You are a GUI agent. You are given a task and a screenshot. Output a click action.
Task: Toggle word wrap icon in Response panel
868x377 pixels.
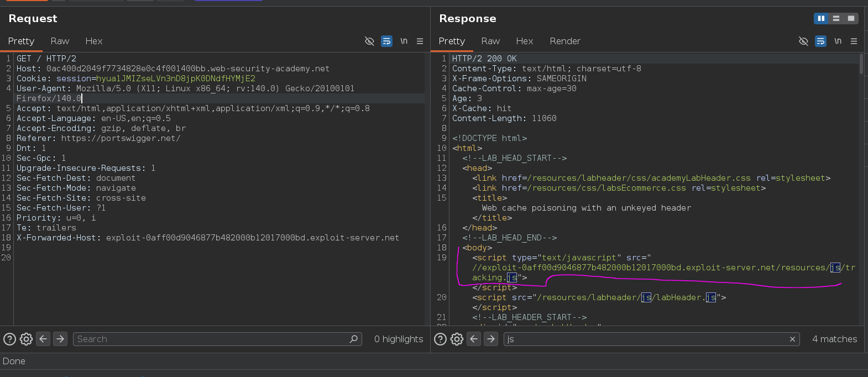[x=820, y=41]
